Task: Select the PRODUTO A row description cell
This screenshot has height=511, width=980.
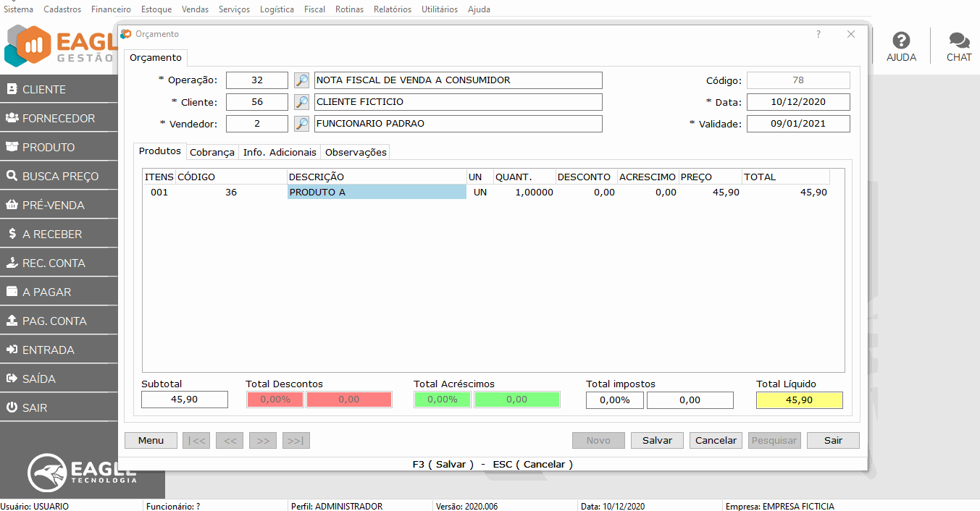Action: point(377,193)
